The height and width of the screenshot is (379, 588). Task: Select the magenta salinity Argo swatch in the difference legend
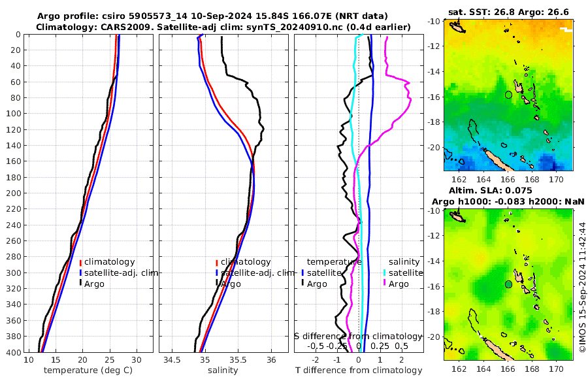coord(385,284)
